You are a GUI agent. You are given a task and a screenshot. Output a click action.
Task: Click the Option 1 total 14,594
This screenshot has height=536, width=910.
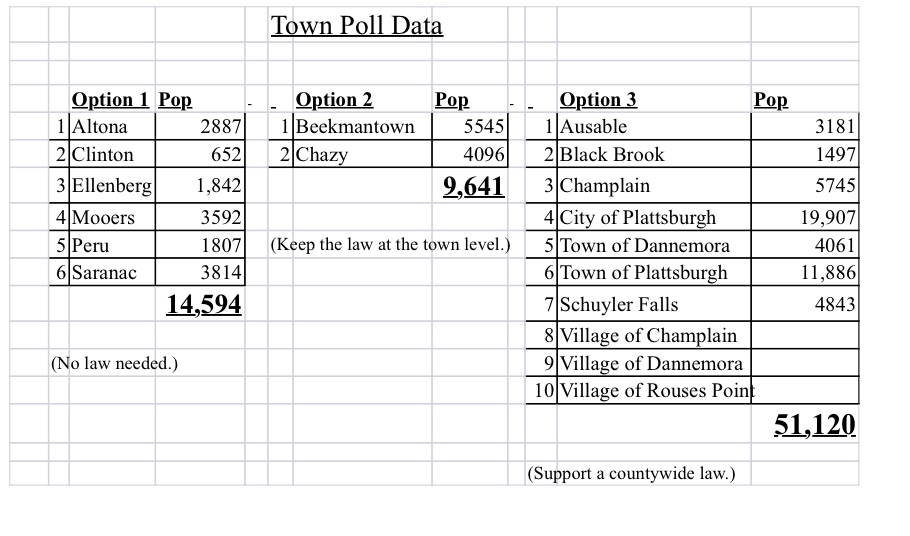[204, 305]
